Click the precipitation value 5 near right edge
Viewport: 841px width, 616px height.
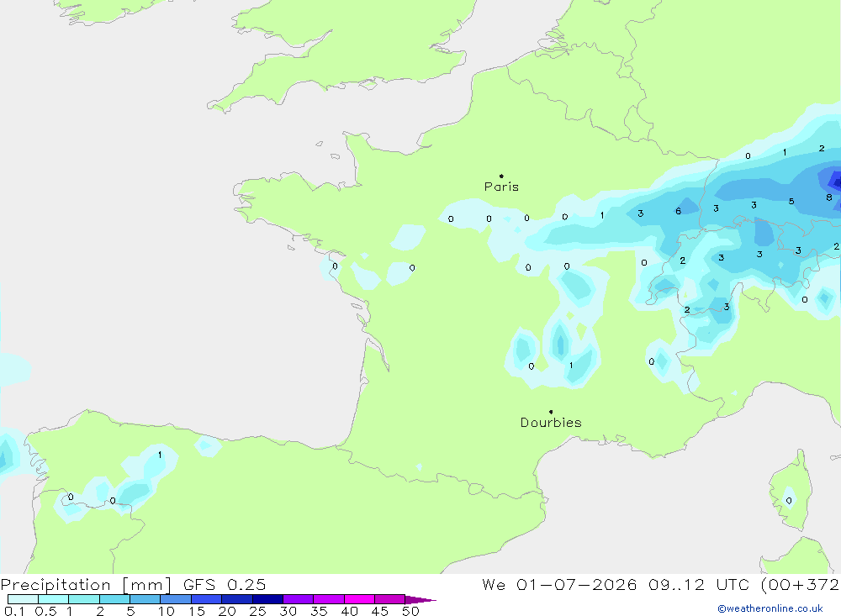click(791, 202)
